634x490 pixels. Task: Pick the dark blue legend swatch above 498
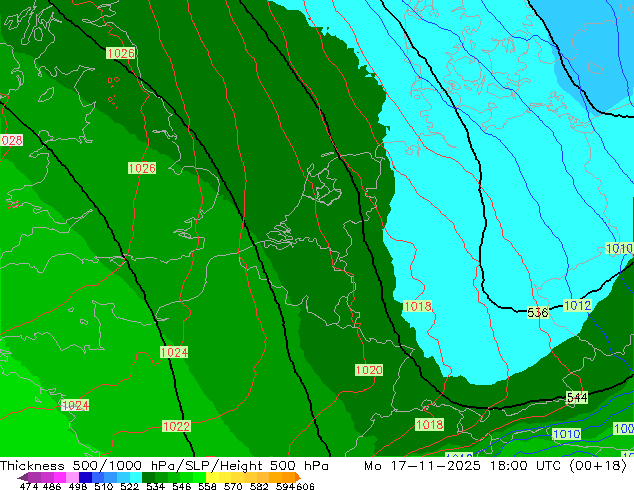85,477
